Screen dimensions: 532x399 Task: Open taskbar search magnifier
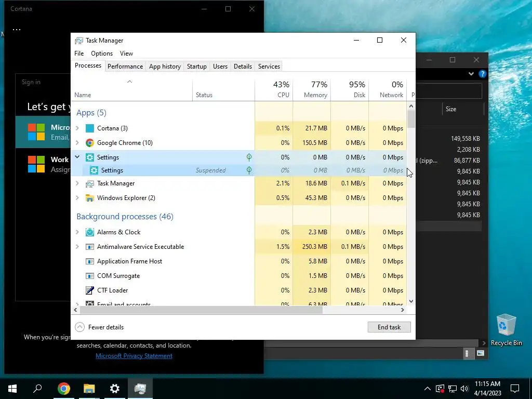[x=37, y=389]
